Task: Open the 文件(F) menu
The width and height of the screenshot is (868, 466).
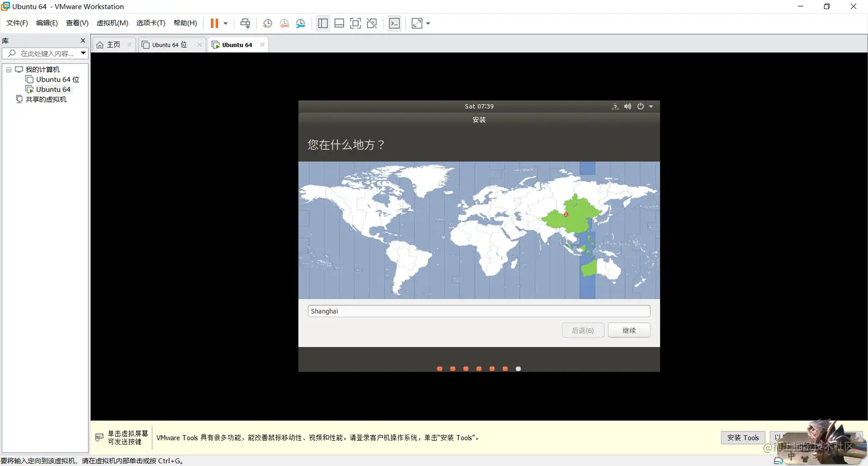Action: click(17, 23)
